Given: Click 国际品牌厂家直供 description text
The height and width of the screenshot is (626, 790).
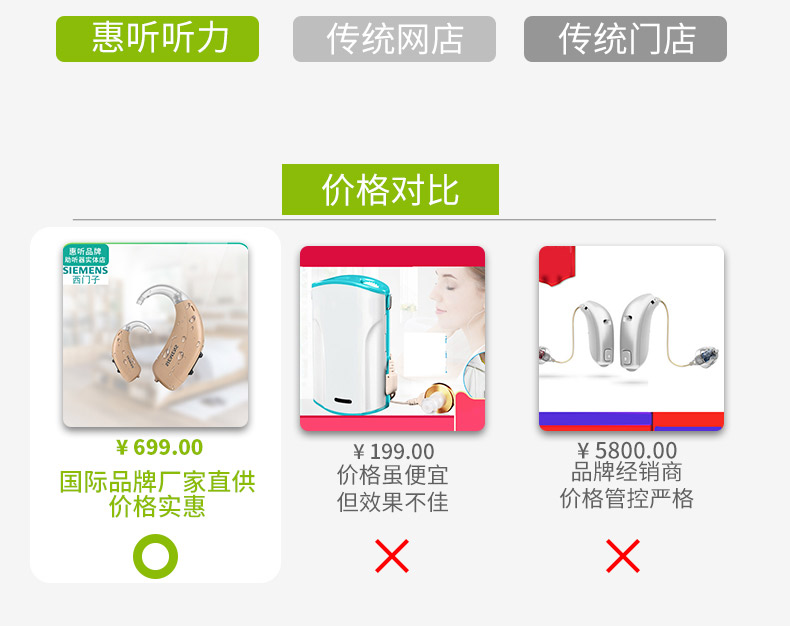Looking at the screenshot, I should click(x=158, y=481).
